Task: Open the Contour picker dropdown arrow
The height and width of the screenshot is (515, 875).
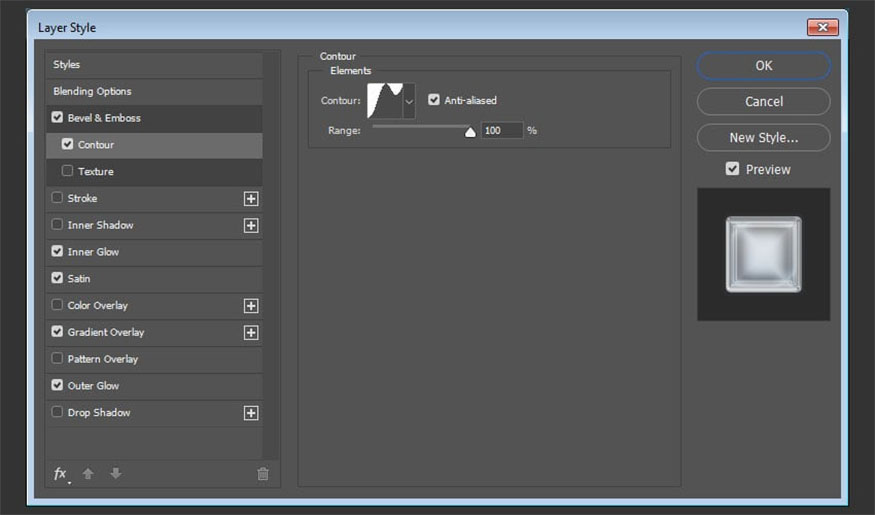Action: click(x=409, y=102)
